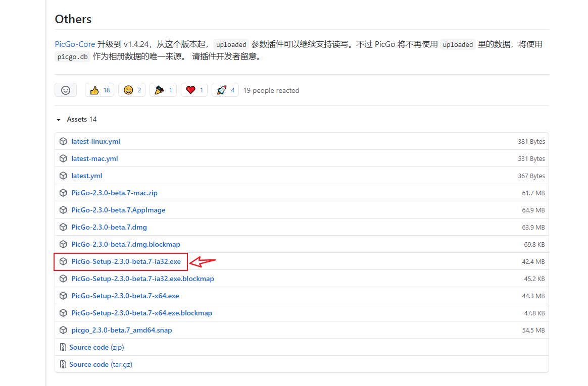Click package icon beside x64.exe.blockmap asset

click(63, 313)
